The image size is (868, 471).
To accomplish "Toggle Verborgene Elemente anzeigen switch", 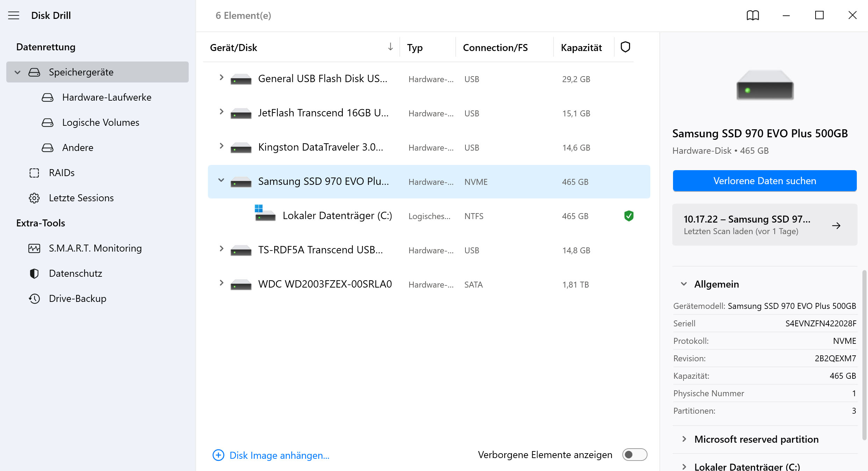I will tap(635, 455).
